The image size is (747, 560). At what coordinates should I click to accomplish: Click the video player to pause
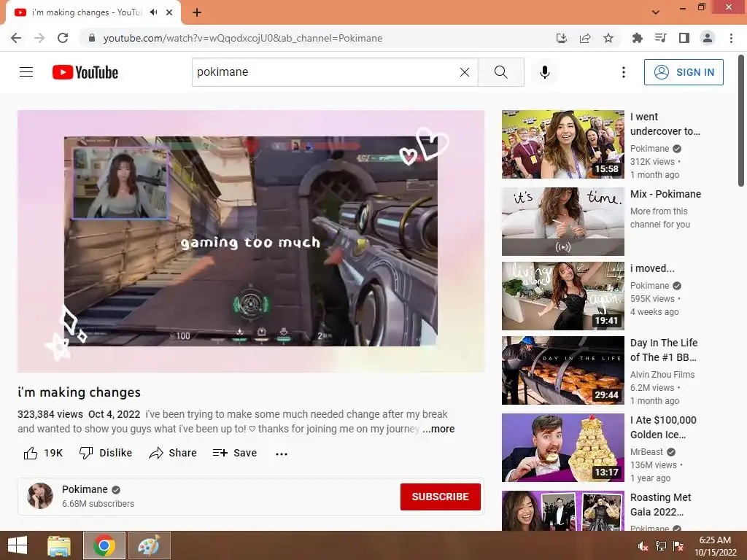point(251,241)
